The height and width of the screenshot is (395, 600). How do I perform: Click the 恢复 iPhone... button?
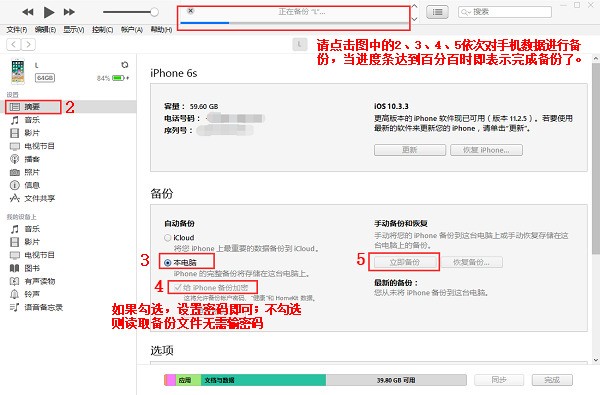point(486,150)
